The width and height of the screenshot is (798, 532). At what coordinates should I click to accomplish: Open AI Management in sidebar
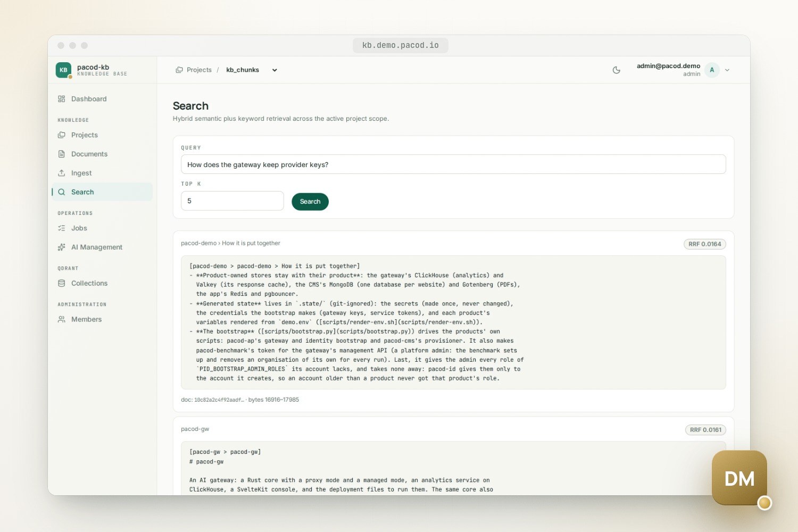pyautogui.click(x=102, y=247)
